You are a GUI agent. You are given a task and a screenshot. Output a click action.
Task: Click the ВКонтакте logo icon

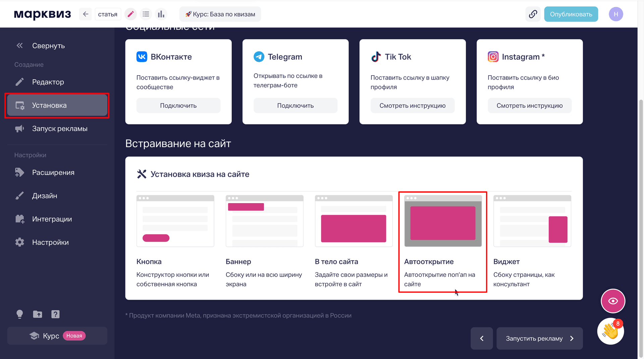142,57
